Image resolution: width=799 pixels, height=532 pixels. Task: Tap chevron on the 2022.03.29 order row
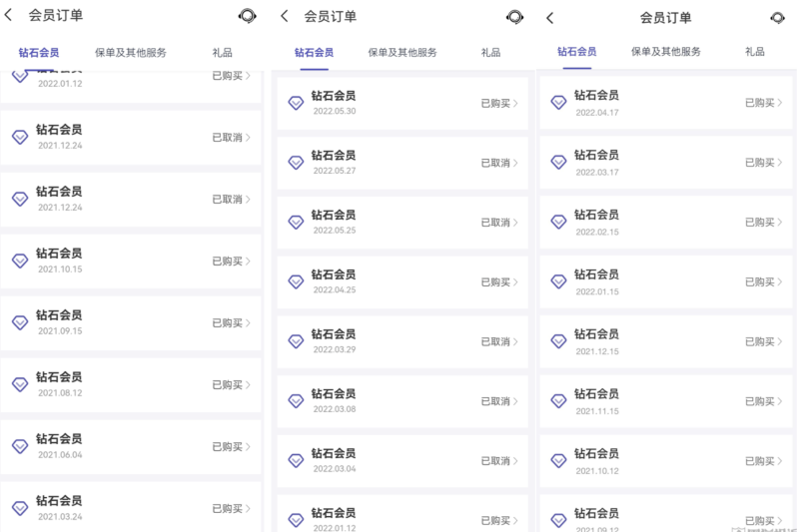pos(515,342)
